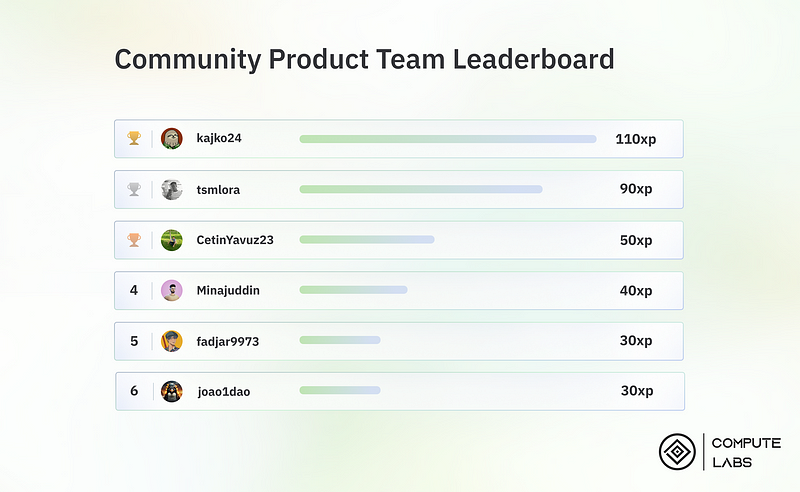This screenshot has width=800, height=492.
Task: Click rank number 4
Action: click(x=134, y=291)
